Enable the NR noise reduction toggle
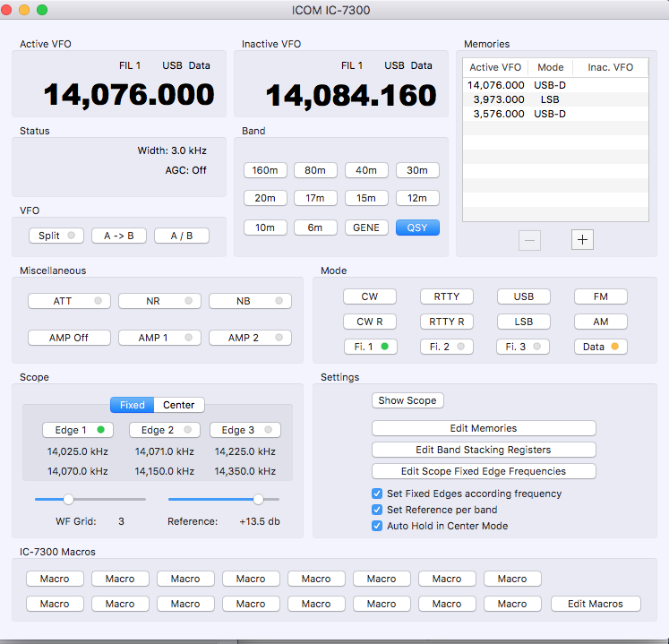Viewport: 669px width, 644px height. 159,301
